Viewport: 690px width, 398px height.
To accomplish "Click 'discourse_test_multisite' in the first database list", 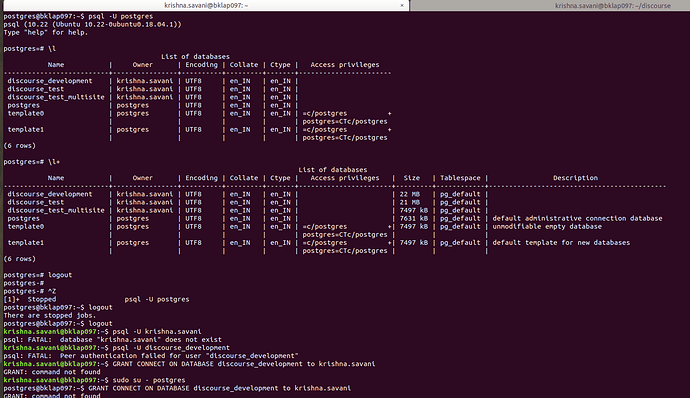I will (56, 97).
